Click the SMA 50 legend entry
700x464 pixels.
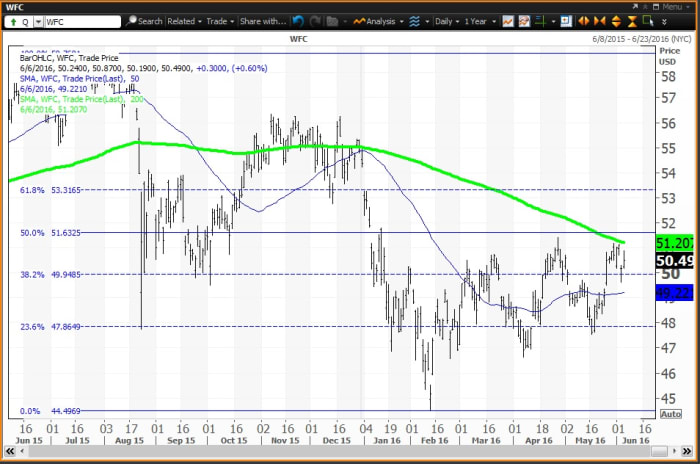tap(79, 79)
